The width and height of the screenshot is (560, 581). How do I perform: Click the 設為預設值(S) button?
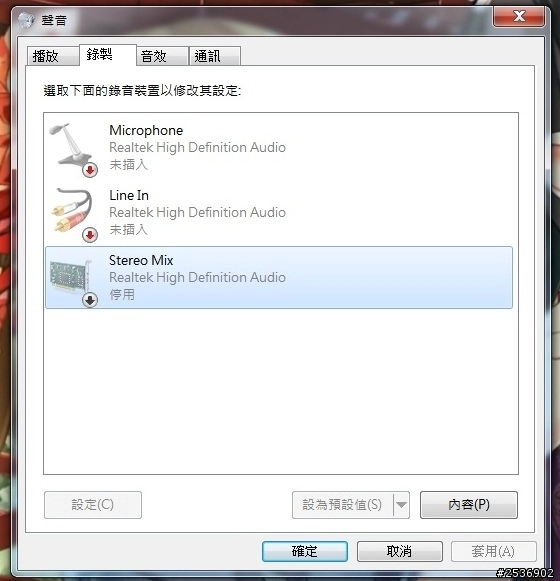342,505
